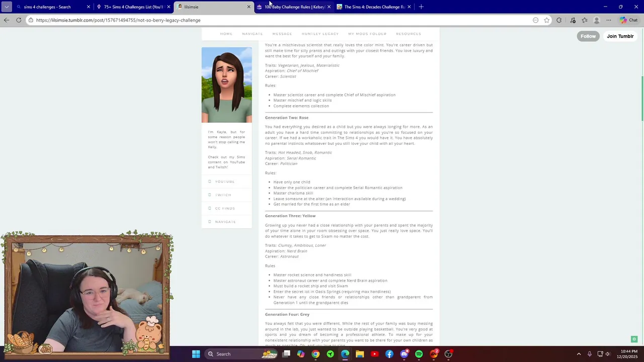Screen dimensions: 644x362
Task: Open the TWITCH sidebar link
Action: (223, 195)
